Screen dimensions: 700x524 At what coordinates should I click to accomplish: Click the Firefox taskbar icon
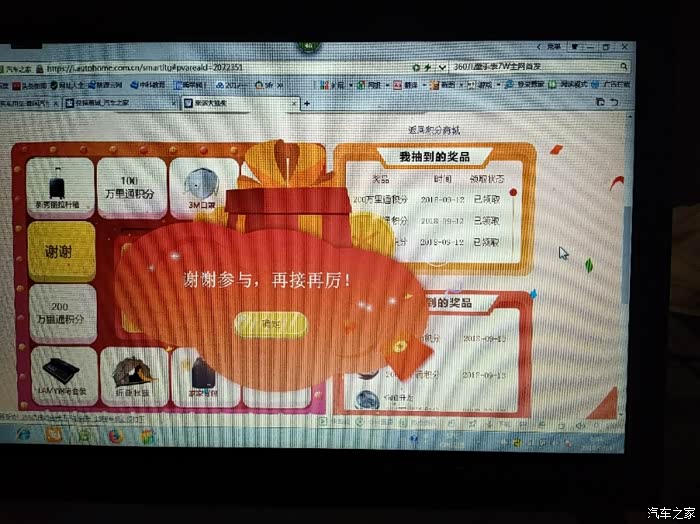coord(116,436)
